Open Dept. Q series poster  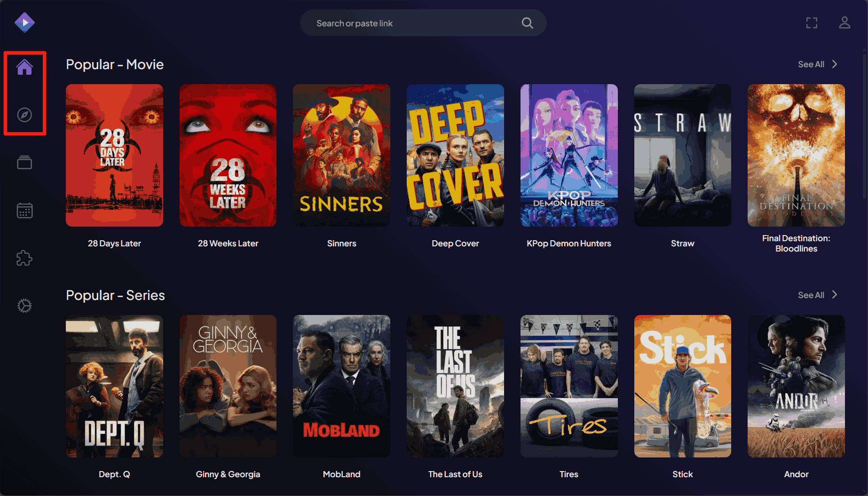coord(114,386)
